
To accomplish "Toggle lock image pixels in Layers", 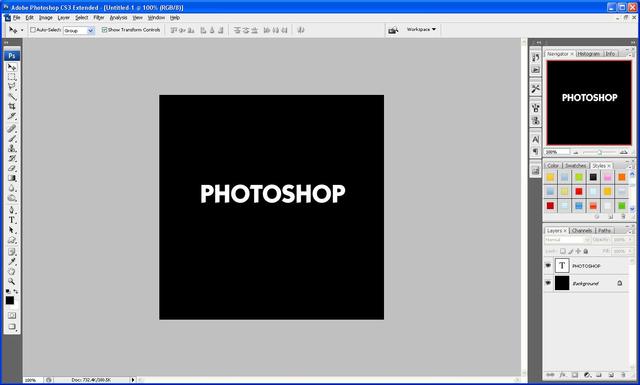I will click(x=571, y=251).
